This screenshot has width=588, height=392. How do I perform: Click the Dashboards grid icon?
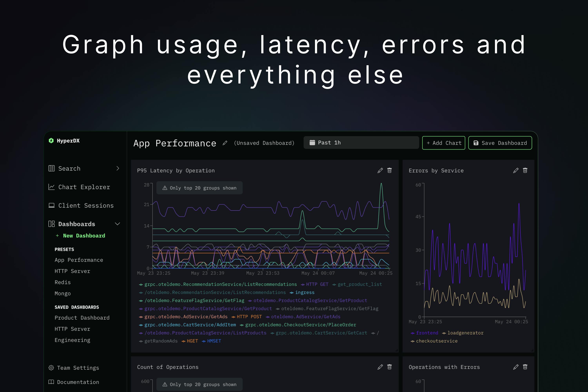coord(52,224)
